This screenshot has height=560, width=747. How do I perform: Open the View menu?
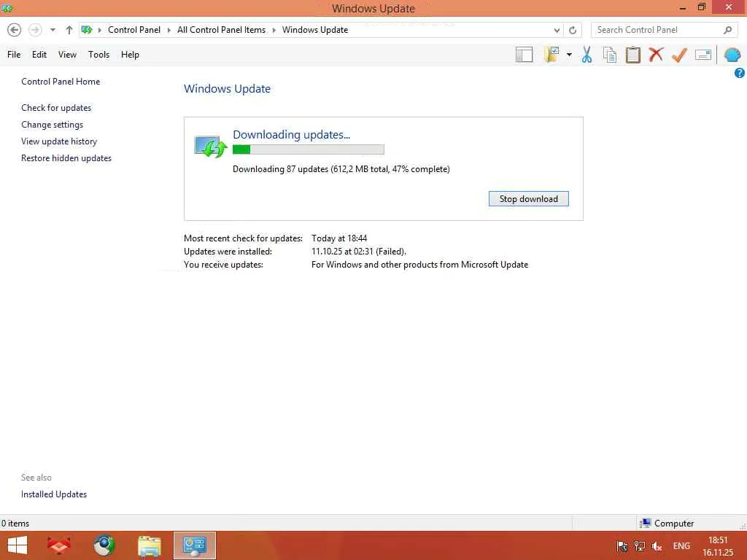(x=67, y=54)
